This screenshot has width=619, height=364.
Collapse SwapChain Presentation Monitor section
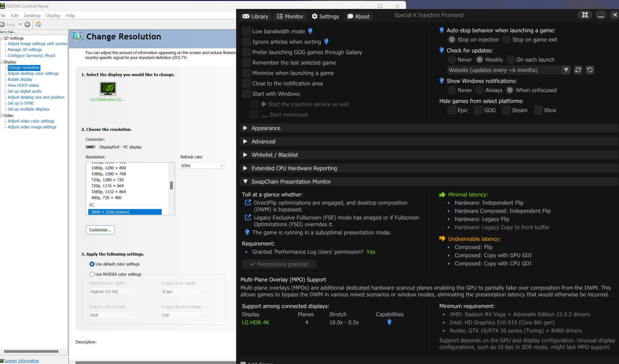click(429, 182)
